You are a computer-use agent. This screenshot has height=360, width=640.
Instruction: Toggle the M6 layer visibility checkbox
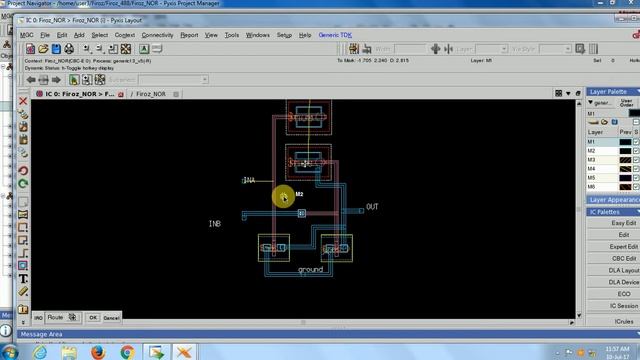[x=636, y=187]
